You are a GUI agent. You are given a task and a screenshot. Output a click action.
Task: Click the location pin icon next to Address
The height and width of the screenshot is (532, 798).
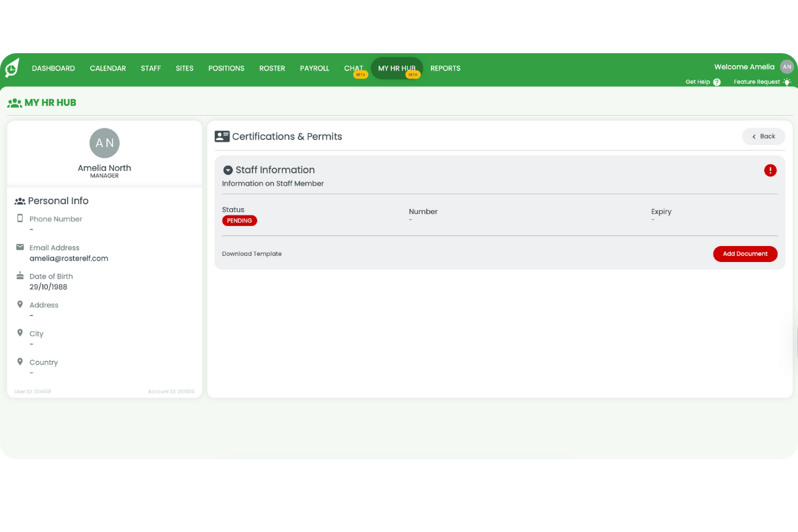point(21,304)
